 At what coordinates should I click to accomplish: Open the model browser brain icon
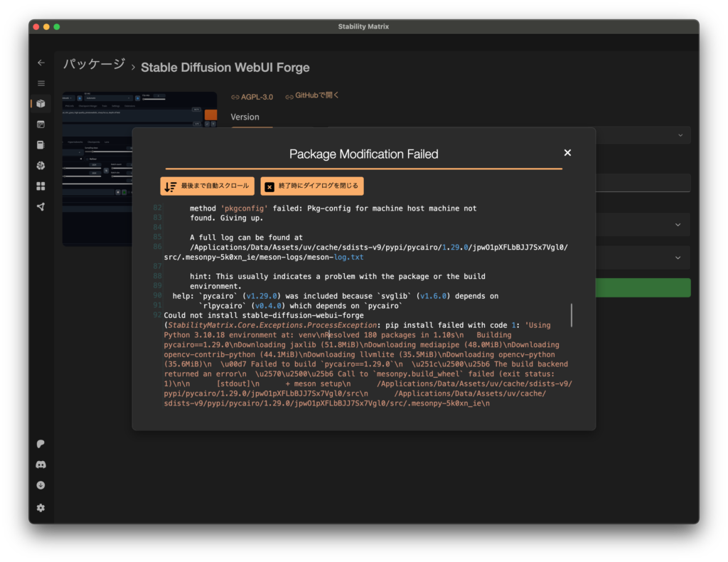(x=41, y=166)
